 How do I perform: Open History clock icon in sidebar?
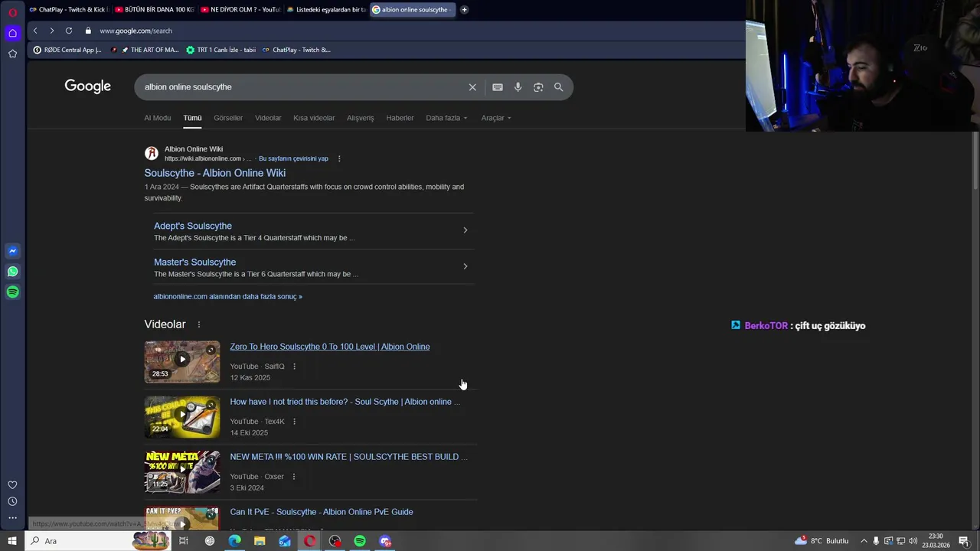12,501
